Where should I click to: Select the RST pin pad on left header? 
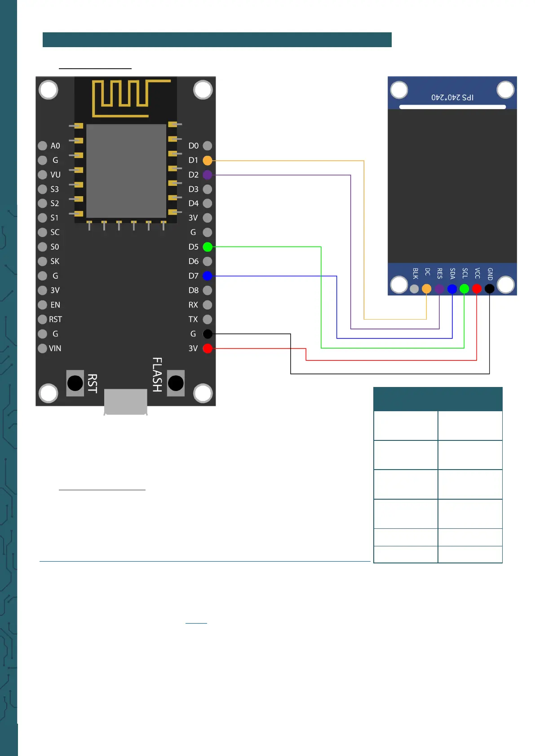(x=43, y=319)
